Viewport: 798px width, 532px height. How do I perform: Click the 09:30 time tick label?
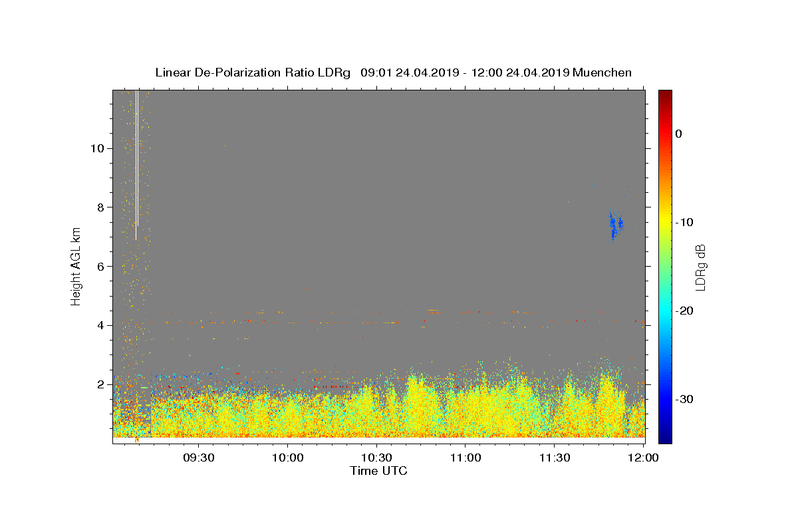pos(199,458)
